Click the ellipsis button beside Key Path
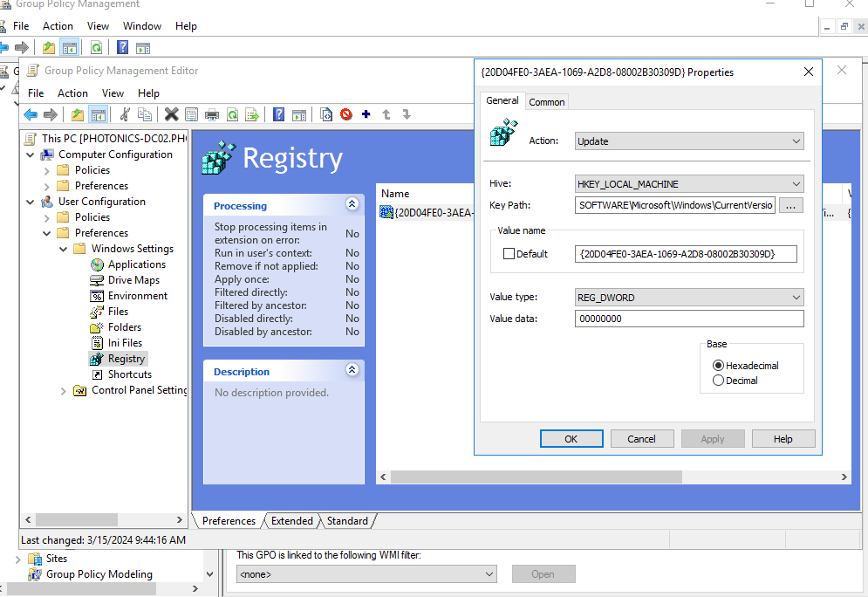Image resolution: width=868 pixels, height=597 pixels. coord(790,205)
